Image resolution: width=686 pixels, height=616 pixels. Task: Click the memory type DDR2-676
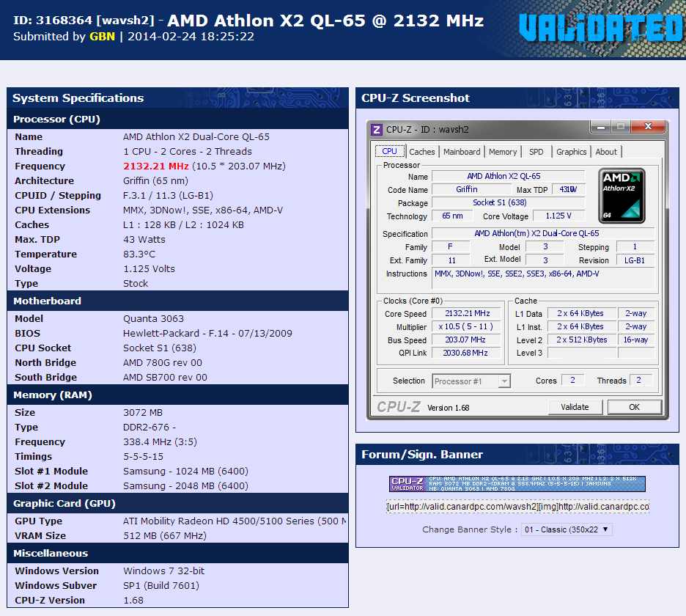150,428
